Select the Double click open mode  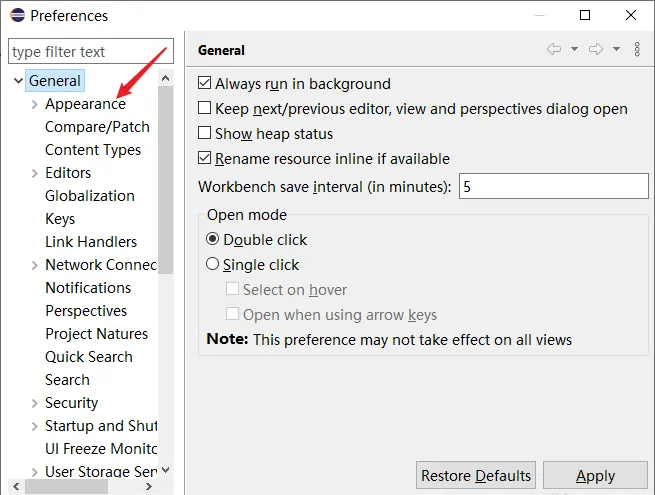[212, 240]
